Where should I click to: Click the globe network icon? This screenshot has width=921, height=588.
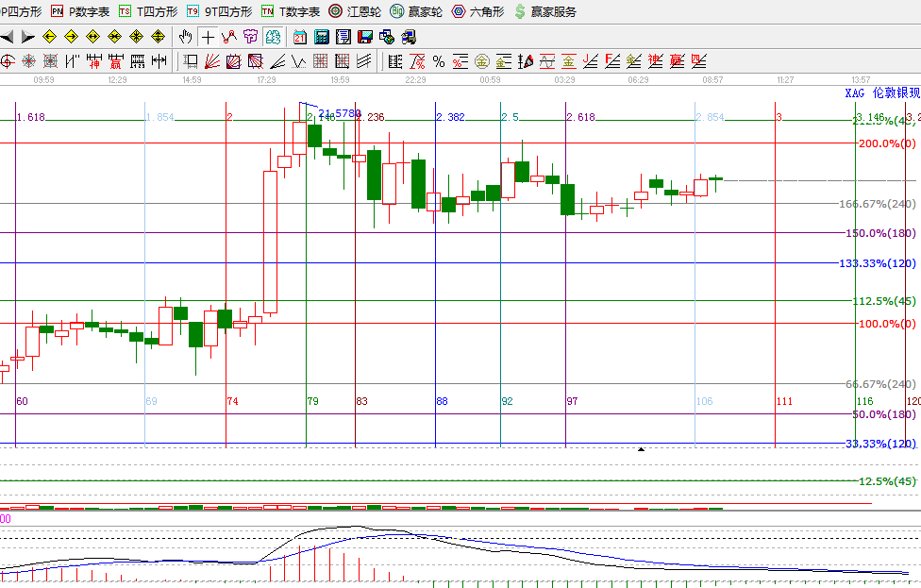386,37
